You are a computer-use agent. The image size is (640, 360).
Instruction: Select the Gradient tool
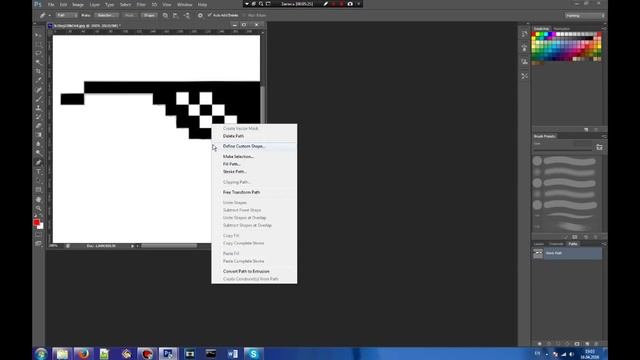(x=38, y=135)
